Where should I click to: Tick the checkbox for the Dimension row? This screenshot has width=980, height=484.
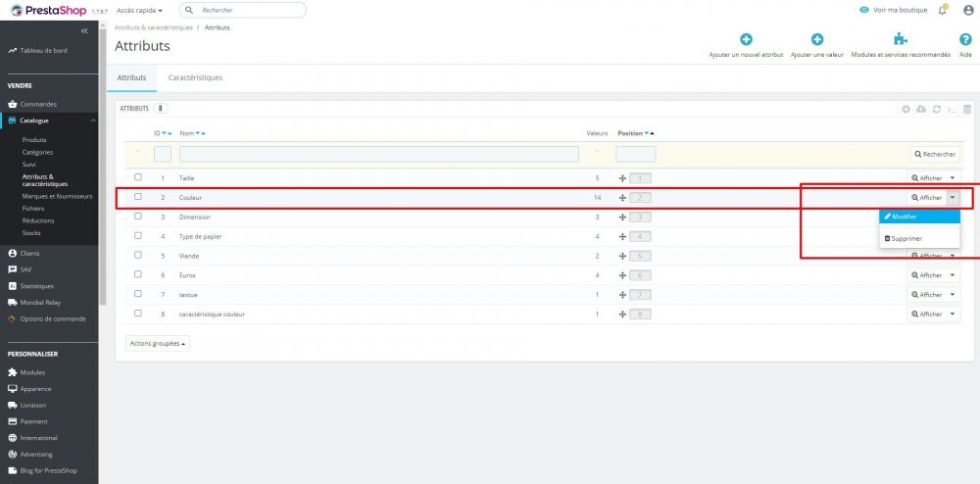(x=138, y=217)
